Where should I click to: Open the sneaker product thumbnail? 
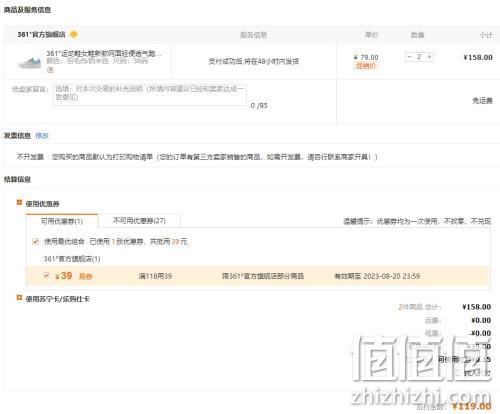[x=30, y=62]
